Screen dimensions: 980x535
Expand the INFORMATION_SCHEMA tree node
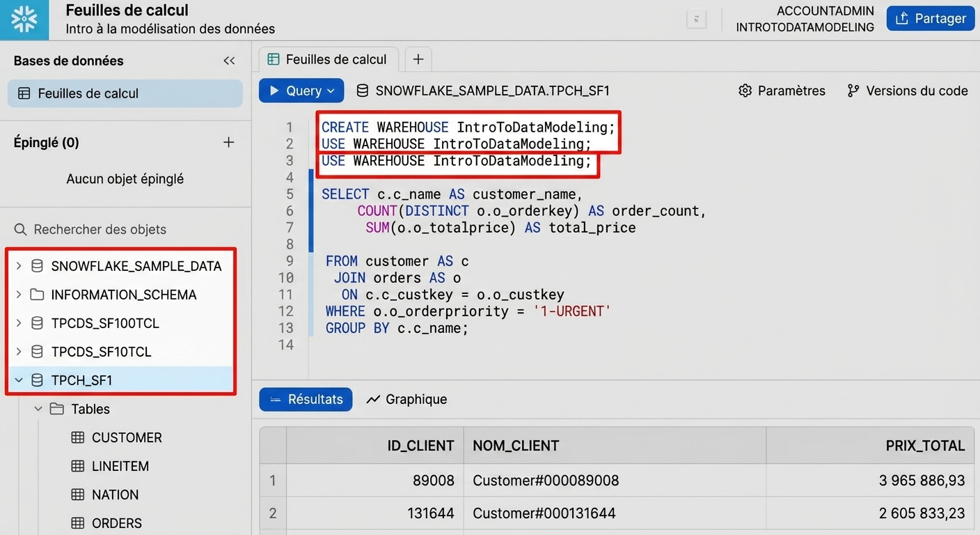19,295
